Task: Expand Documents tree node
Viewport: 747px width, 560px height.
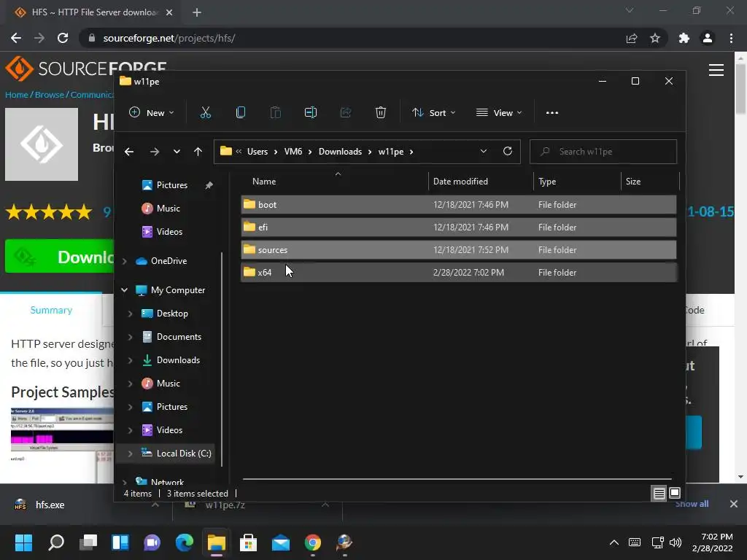Action: 130,337
